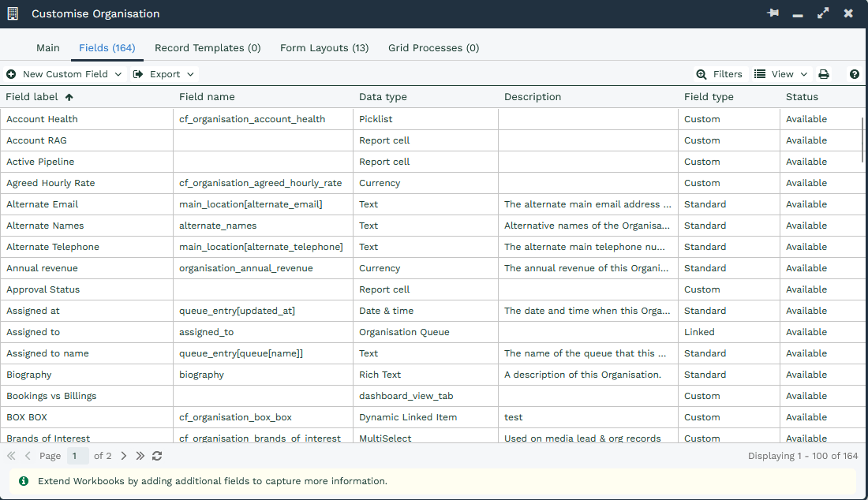Select the Account Health row label
Viewport: 868px width, 500px height.
coord(42,119)
